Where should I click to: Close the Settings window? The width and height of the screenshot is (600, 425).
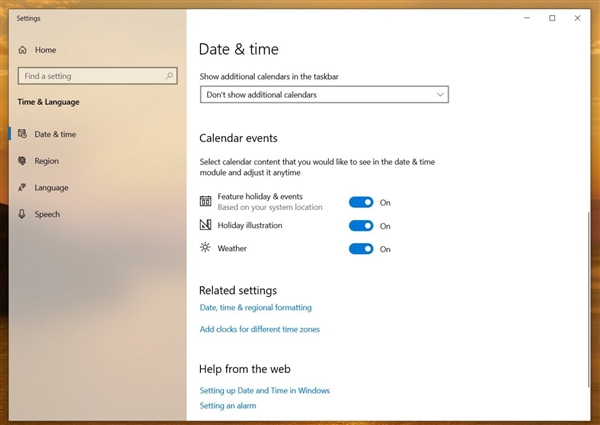coord(577,18)
